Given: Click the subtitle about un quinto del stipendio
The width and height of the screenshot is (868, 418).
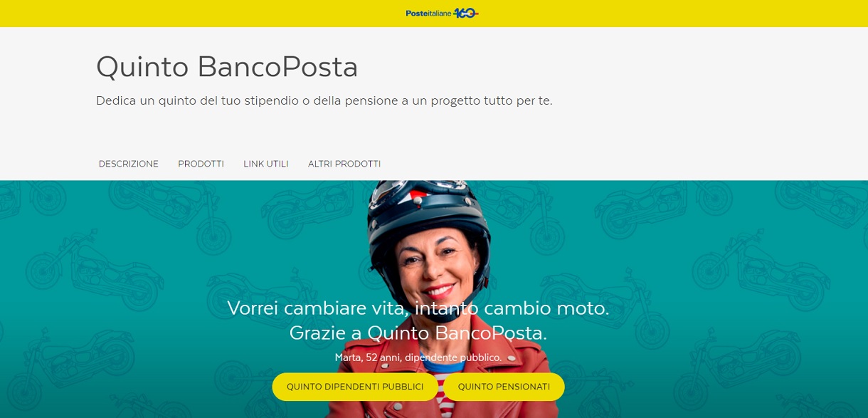Looking at the screenshot, I should [x=324, y=100].
